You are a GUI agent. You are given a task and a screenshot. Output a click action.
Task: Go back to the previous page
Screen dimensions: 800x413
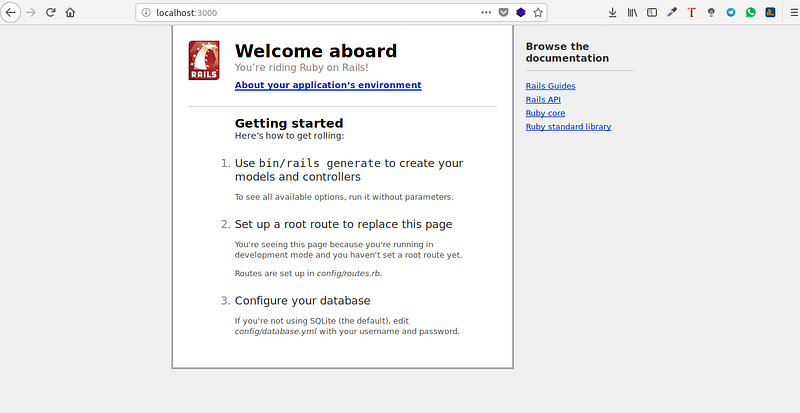pos(10,13)
